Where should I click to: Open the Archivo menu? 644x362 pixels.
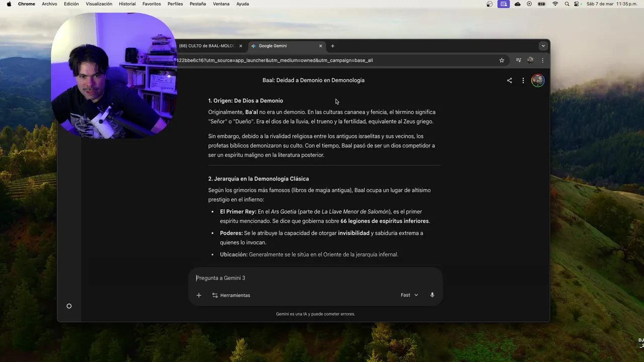click(x=49, y=4)
